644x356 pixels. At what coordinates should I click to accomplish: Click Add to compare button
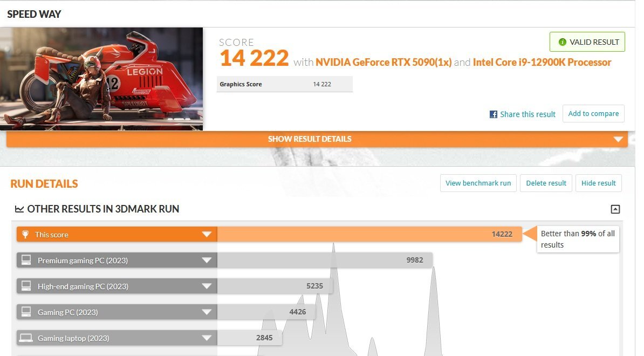click(x=593, y=114)
